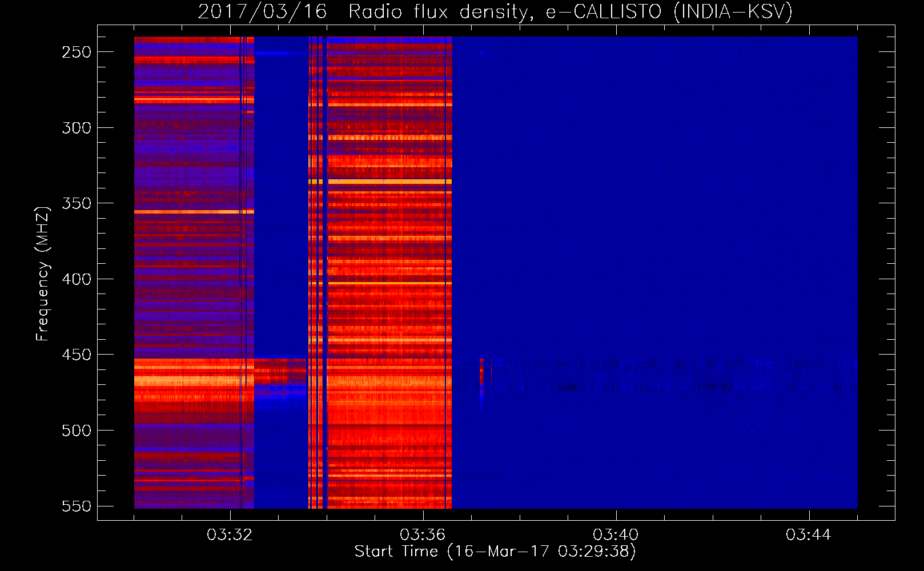Select the 300 frequency tick label
Screen dimensions: 924x571
77,128
